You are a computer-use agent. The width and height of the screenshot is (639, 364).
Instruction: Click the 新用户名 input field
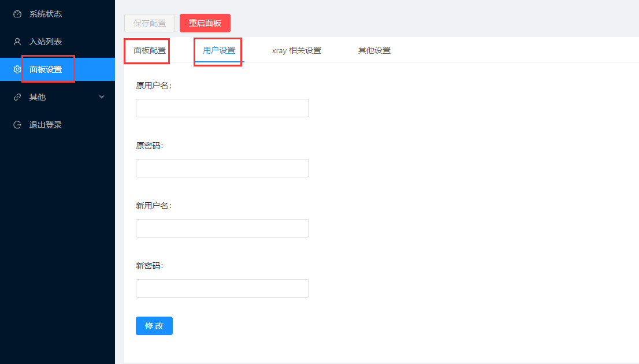[x=222, y=228]
